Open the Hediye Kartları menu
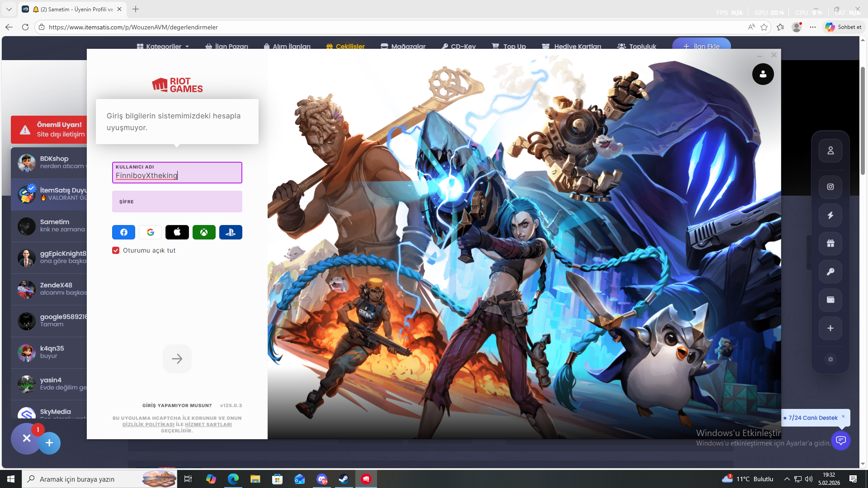The image size is (868, 488). tap(571, 47)
